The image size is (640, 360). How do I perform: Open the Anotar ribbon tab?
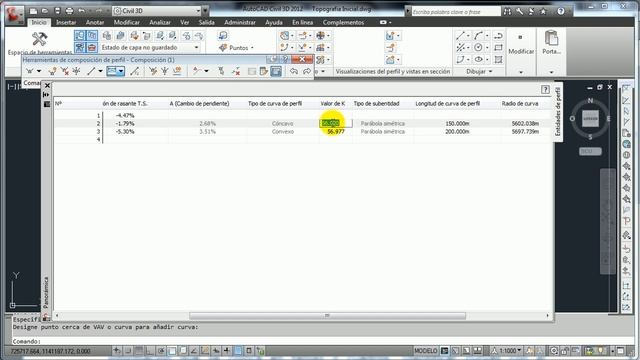[95, 22]
